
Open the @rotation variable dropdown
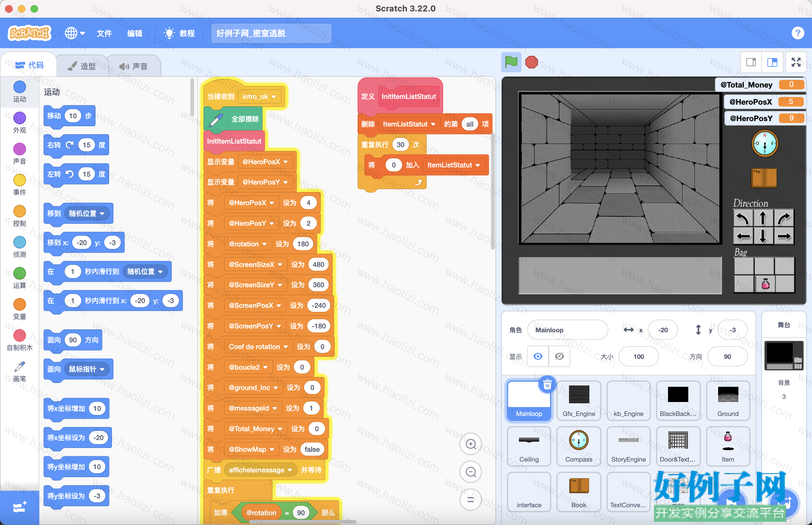pyautogui.click(x=248, y=244)
